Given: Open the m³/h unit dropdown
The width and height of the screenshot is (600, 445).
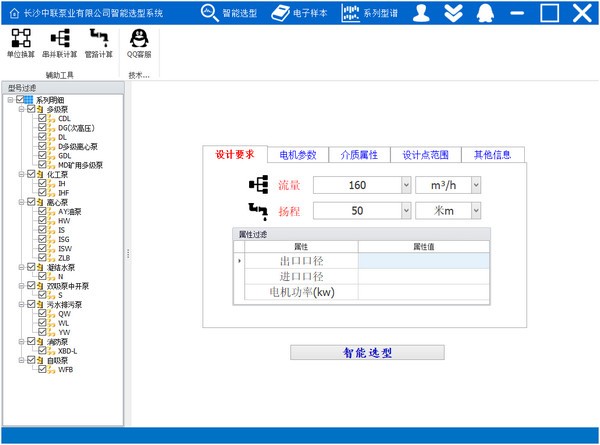Looking at the screenshot, I should [x=476, y=185].
